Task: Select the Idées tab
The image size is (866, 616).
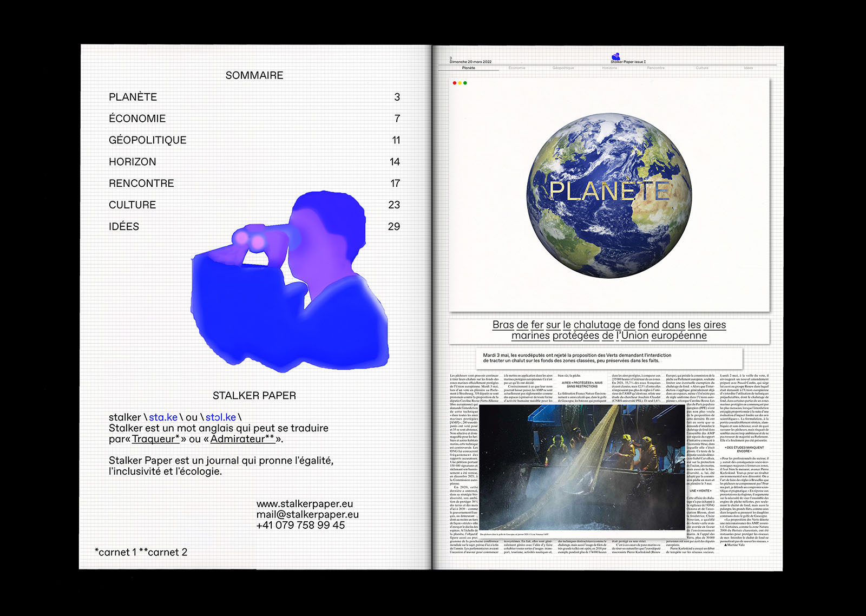Action: 748,68
